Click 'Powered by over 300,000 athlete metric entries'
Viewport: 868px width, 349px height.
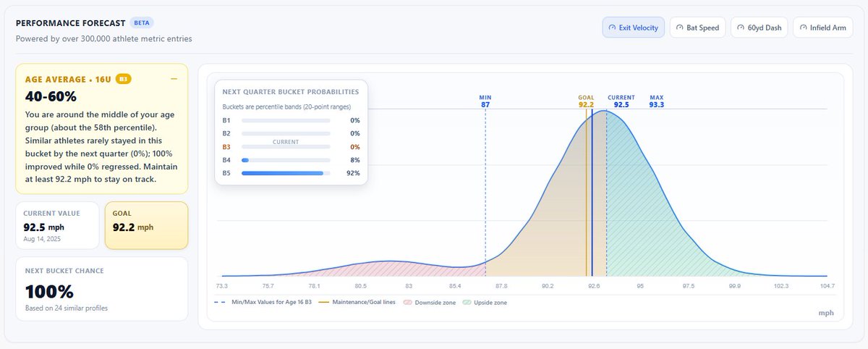[x=103, y=38]
